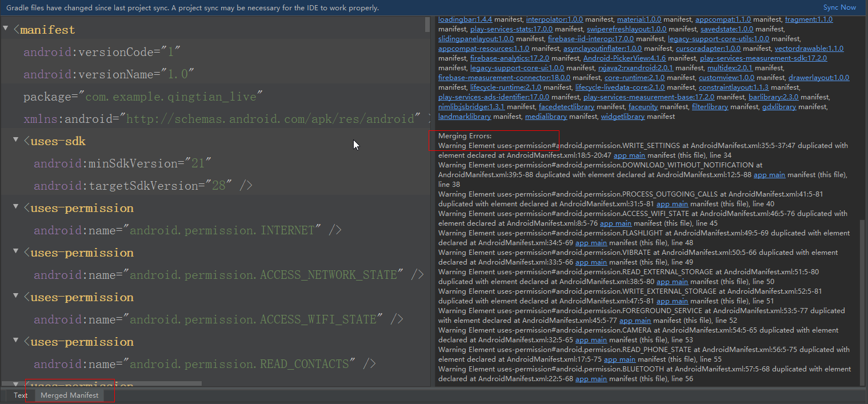Open the firebase-analytics:17.2.0 manifest link
This screenshot has width=868, height=404.
coord(509,58)
